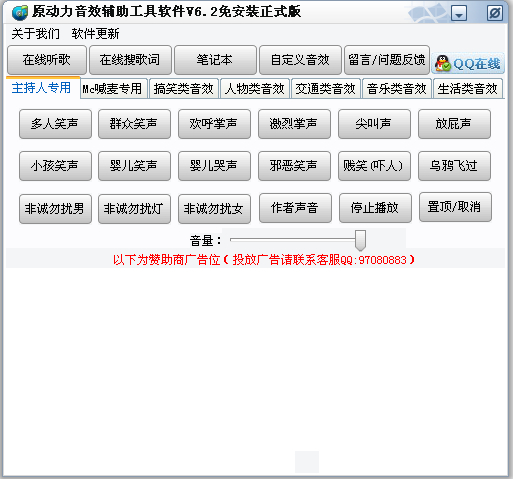
Task: Click the app logo icon in title bar
Action: pyautogui.click(x=20, y=13)
